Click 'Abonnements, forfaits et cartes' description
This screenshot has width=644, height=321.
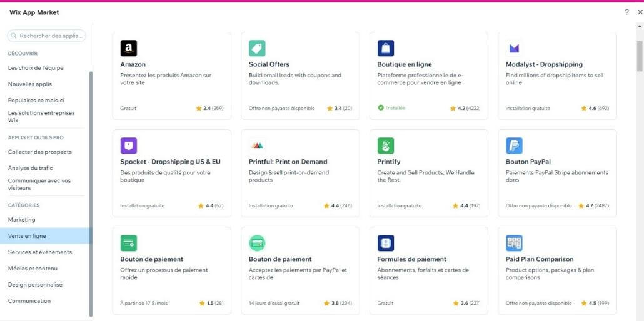pyautogui.click(x=423, y=274)
